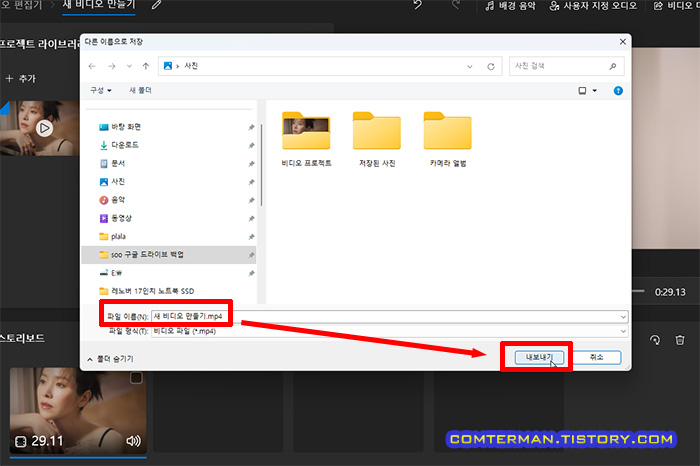700x466 pixels.
Task: Click the 내보내기 export button
Action: 539,358
